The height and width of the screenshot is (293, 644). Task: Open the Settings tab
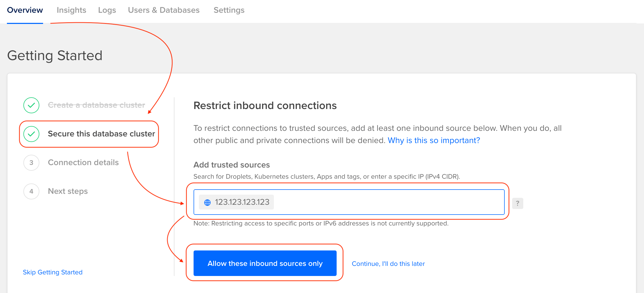(229, 10)
